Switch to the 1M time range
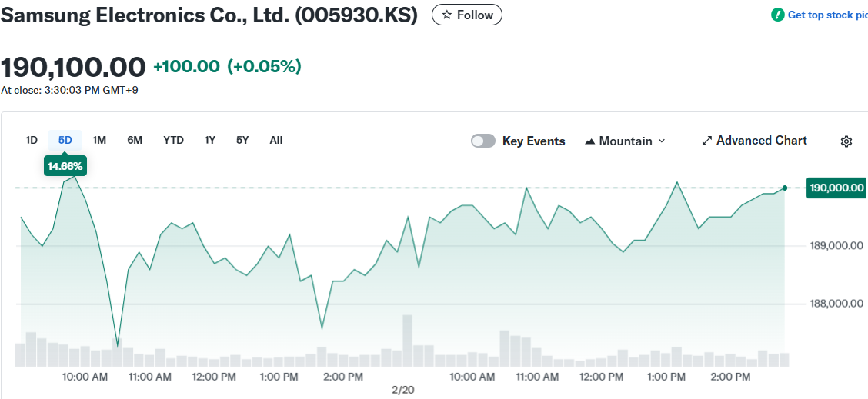 coord(99,140)
